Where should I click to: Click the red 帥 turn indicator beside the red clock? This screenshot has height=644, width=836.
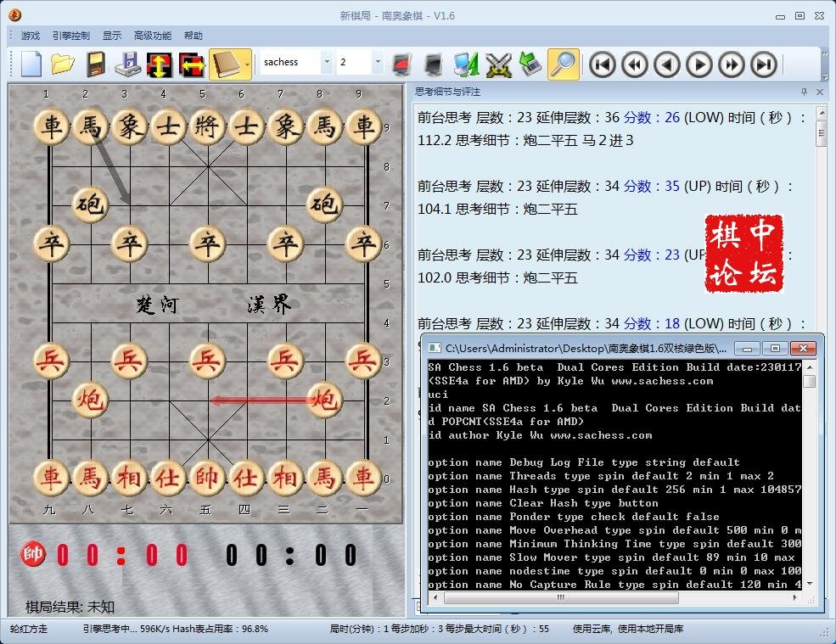(32, 554)
